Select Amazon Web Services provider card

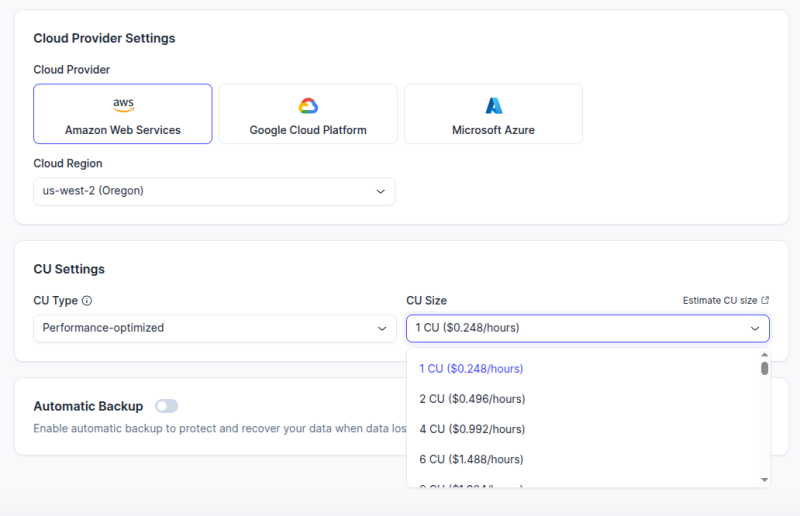click(x=123, y=114)
